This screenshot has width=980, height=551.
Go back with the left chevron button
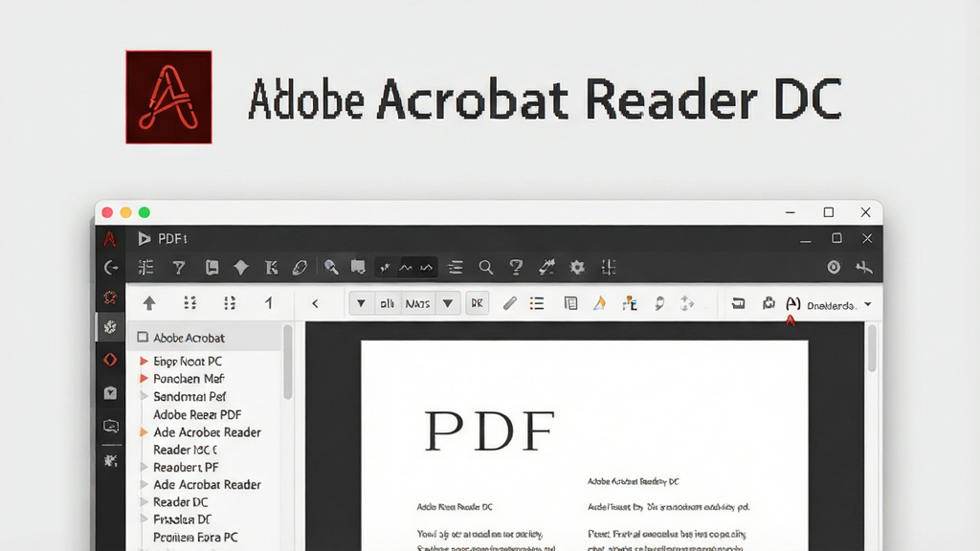(x=315, y=303)
